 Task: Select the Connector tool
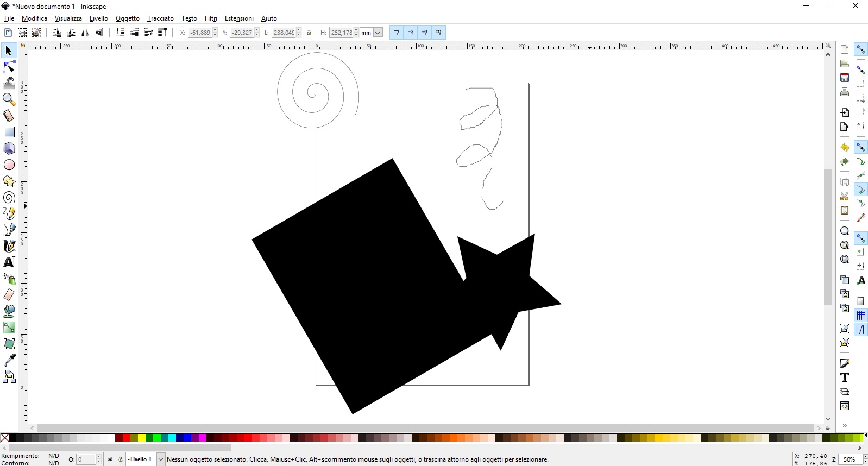[x=9, y=376]
